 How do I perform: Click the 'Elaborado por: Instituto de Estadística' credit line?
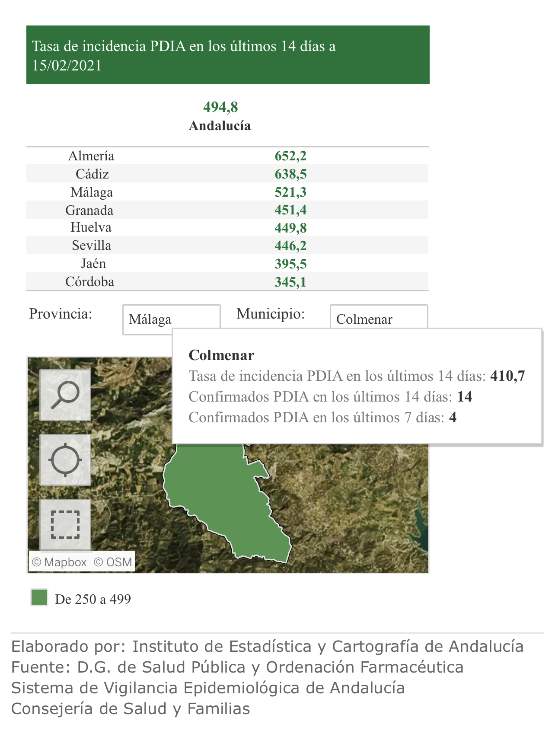pos(267,647)
